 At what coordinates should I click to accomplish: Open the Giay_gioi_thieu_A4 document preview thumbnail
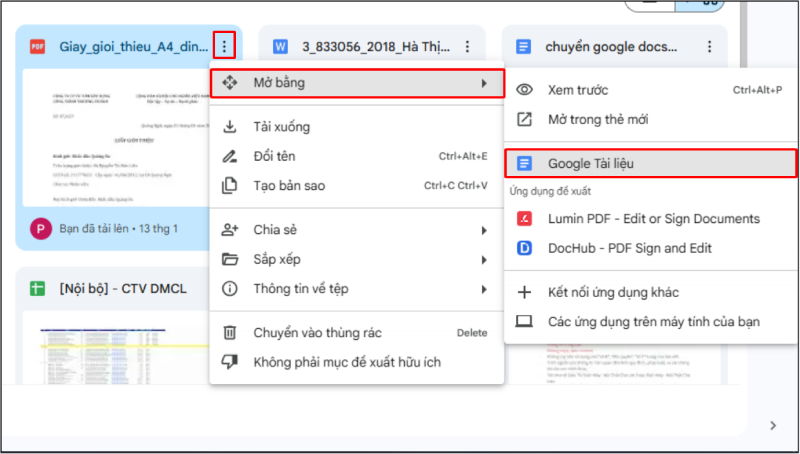point(116,138)
